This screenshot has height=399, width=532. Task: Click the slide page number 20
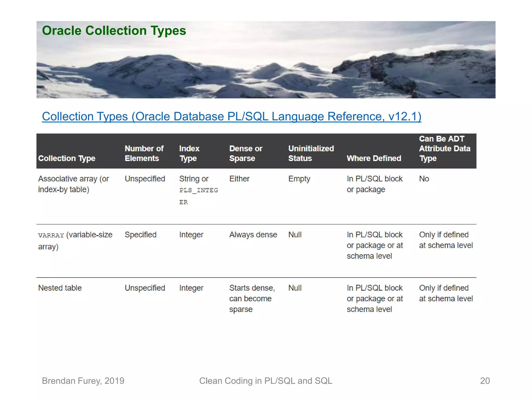485,381
